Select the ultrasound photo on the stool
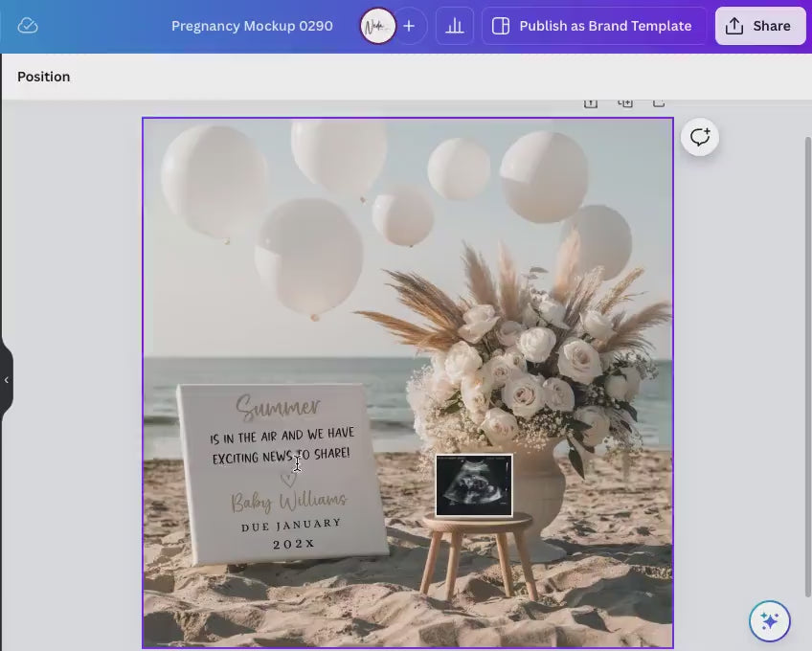This screenshot has height=651, width=812. coord(474,485)
